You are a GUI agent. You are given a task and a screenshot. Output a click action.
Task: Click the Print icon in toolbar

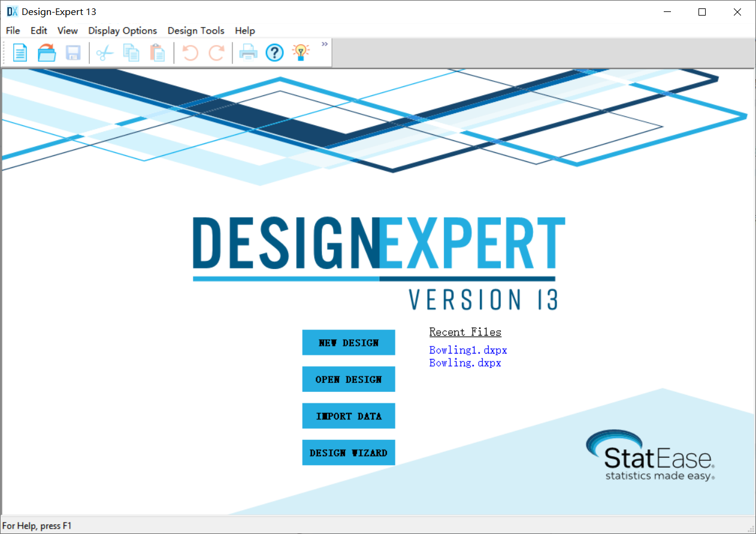coord(248,53)
